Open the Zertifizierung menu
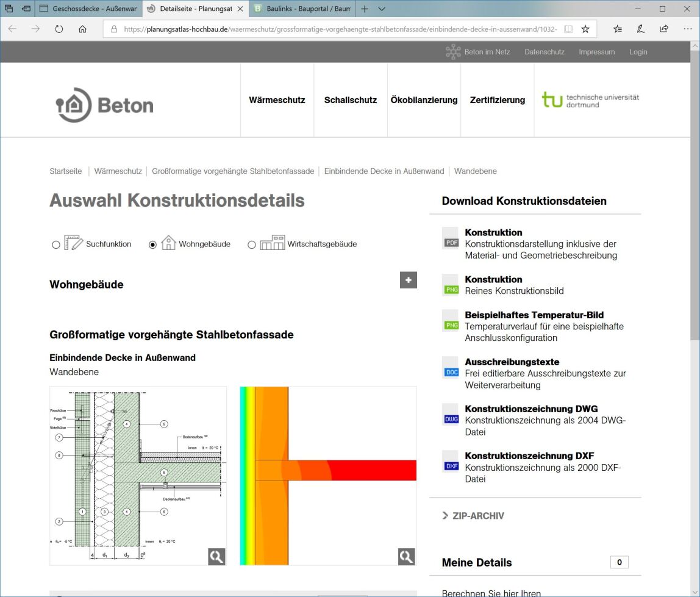The image size is (700, 597). 498,100
